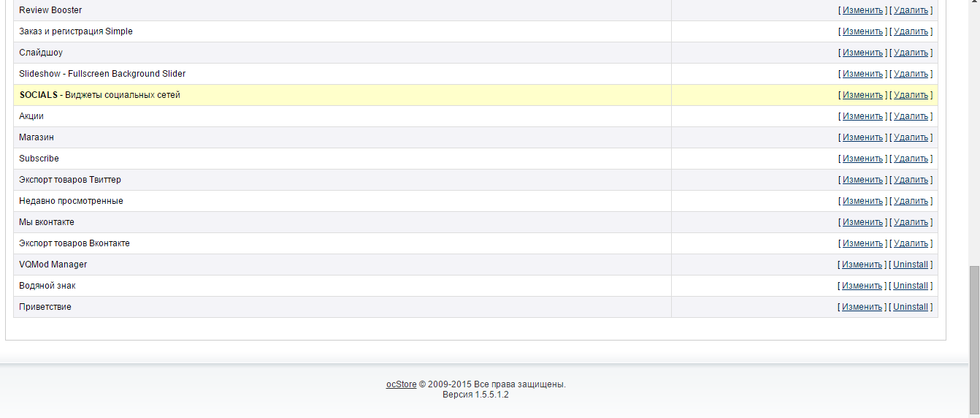Uninstall VQMod Manager
Screen dimensions: 980x418
click(x=911, y=265)
